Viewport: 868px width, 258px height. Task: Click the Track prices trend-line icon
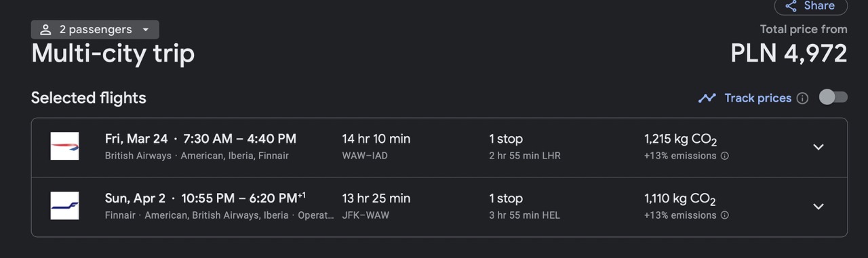[x=707, y=98]
